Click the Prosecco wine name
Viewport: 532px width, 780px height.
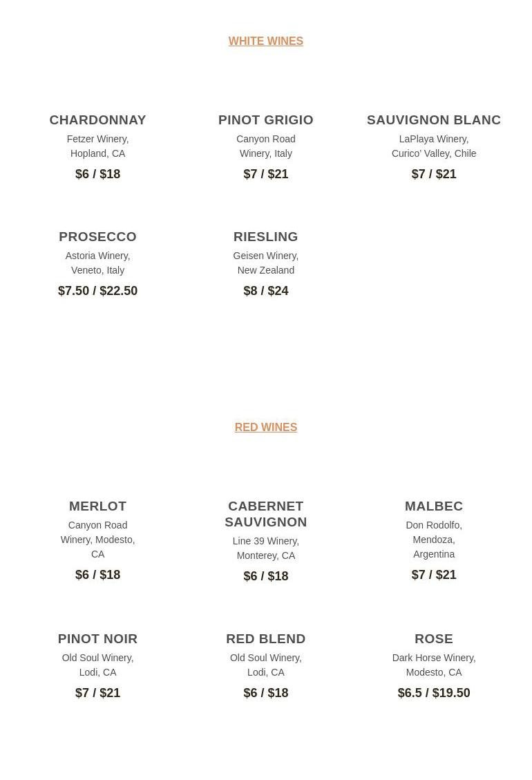[x=97, y=237]
